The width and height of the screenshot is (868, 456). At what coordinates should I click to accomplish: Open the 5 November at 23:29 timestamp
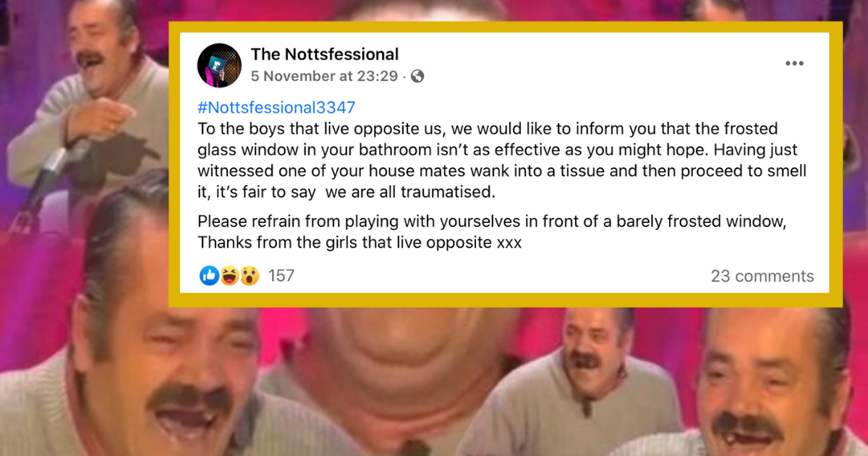tap(325, 76)
